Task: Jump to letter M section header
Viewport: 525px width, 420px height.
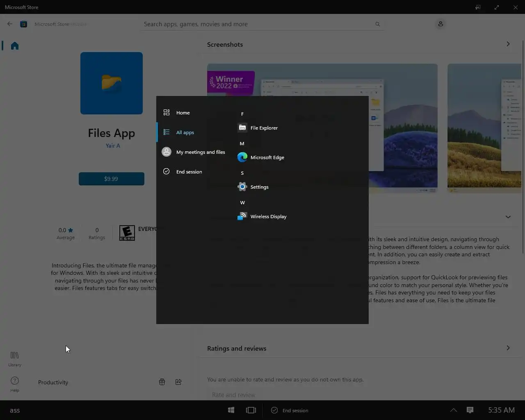Action: coord(242,144)
